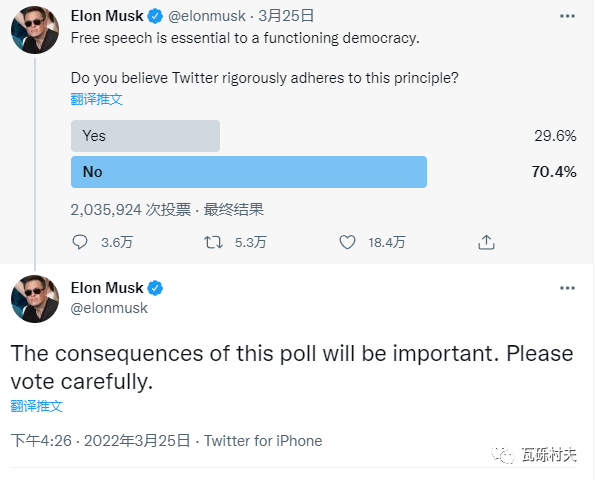
Task: Open the @elonmusk handle in top tweet
Action: click(x=207, y=16)
